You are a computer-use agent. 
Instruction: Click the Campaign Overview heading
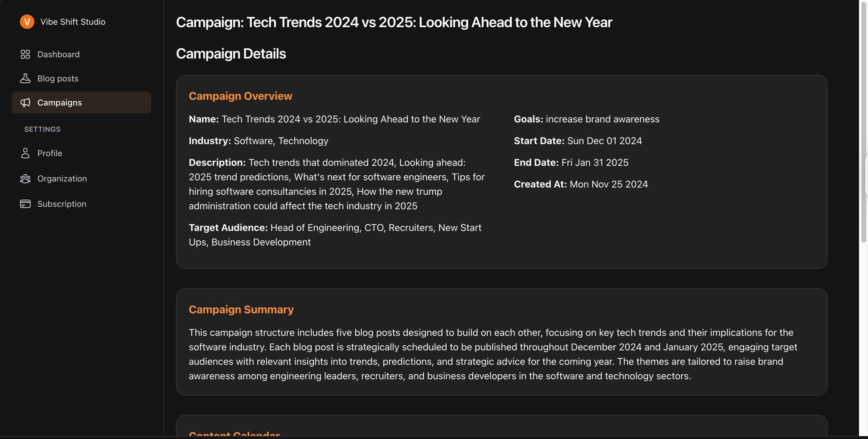click(240, 96)
